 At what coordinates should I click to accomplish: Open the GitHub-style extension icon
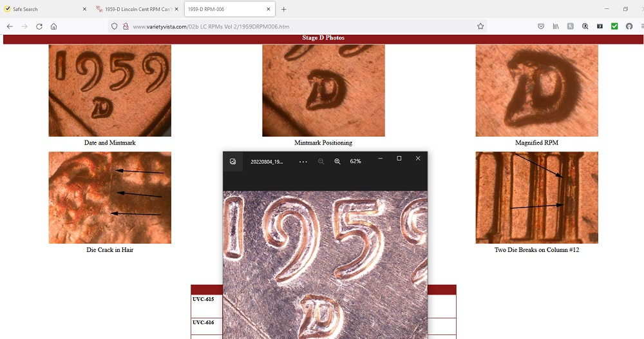629,26
